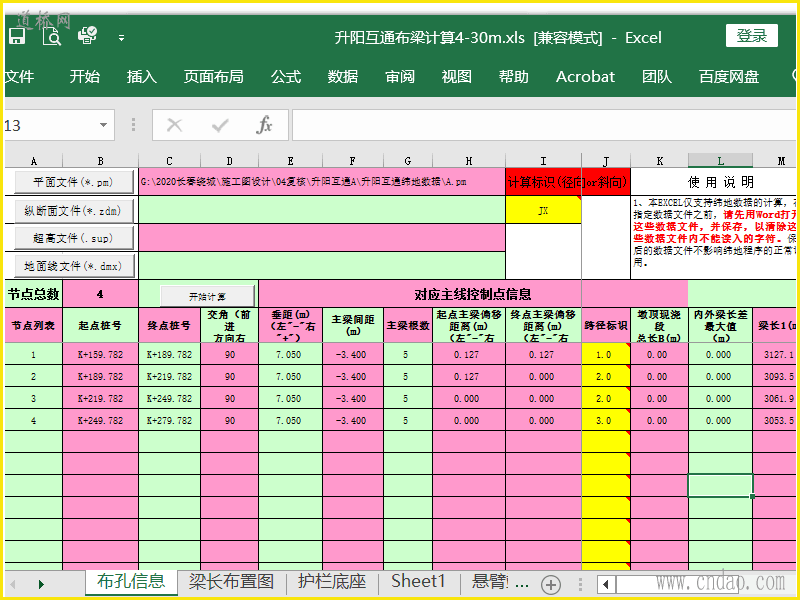This screenshot has height=600, width=800.
Task: Open the 公式 ribbon tab
Action: pyautogui.click(x=286, y=77)
